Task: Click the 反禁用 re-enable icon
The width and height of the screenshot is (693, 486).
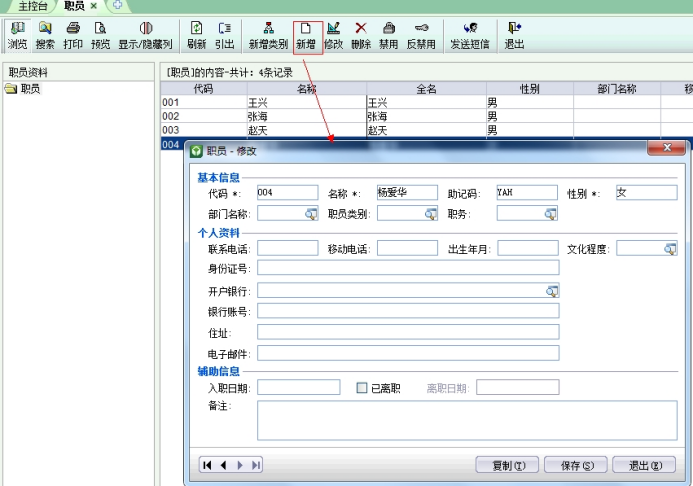Action: point(421,35)
